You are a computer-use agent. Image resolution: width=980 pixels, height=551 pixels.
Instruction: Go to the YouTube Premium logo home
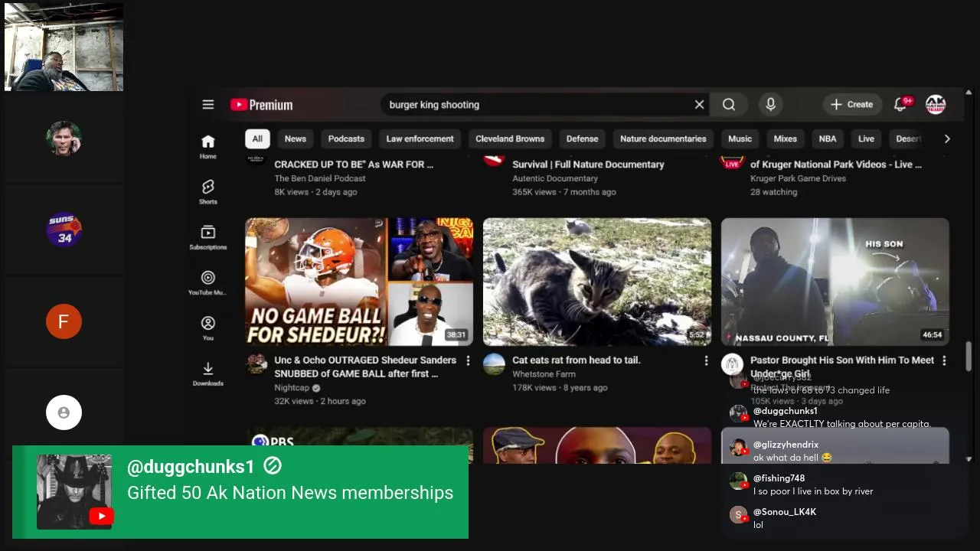coord(262,105)
